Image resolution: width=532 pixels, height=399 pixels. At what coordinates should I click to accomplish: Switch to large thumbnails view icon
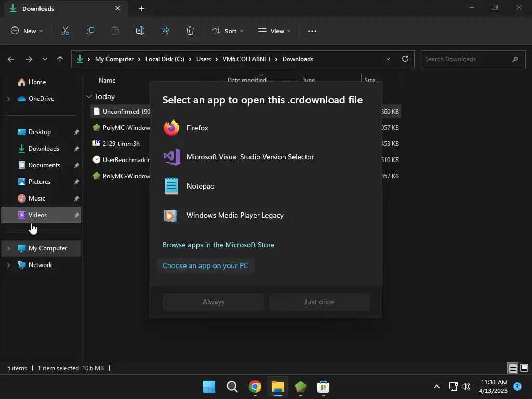524,368
